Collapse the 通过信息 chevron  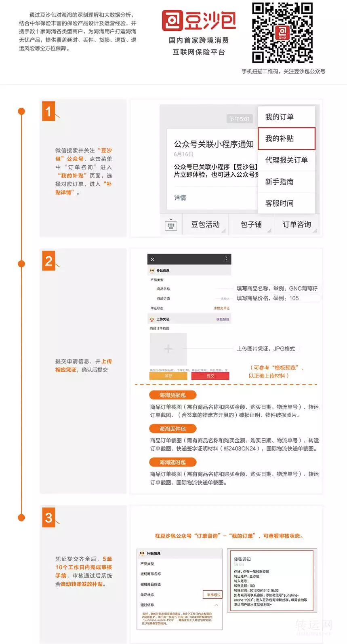pos(217,605)
